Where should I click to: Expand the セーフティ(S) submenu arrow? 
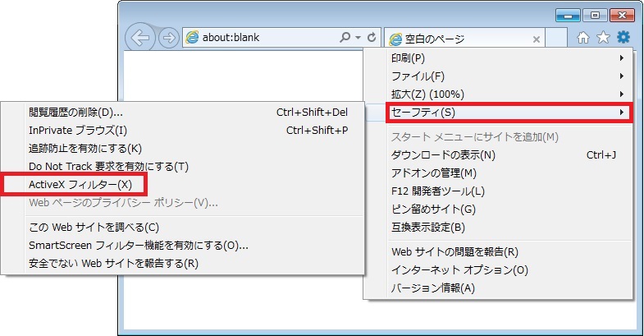point(622,113)
